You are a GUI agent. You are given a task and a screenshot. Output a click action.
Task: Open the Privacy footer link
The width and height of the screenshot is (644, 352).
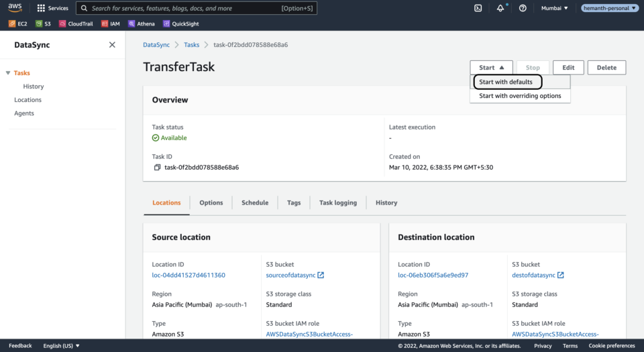[x=543, y=346]
